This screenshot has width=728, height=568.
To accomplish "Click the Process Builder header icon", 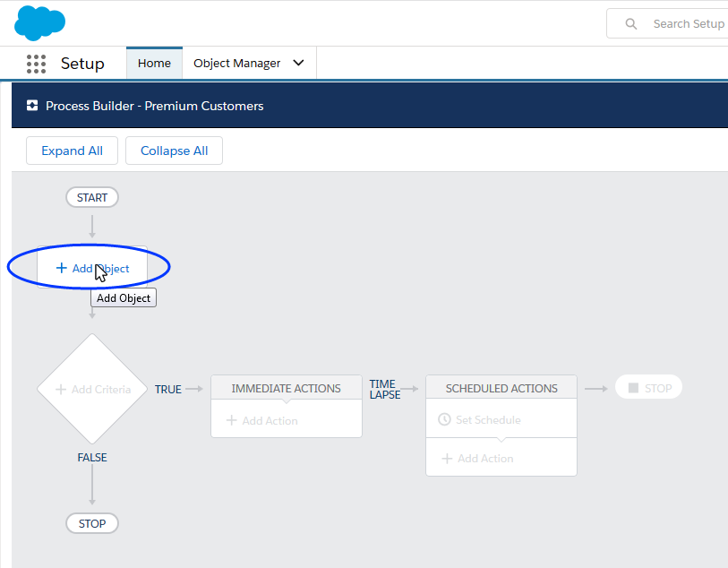I will pyautogui.click(x=32, y=106).
